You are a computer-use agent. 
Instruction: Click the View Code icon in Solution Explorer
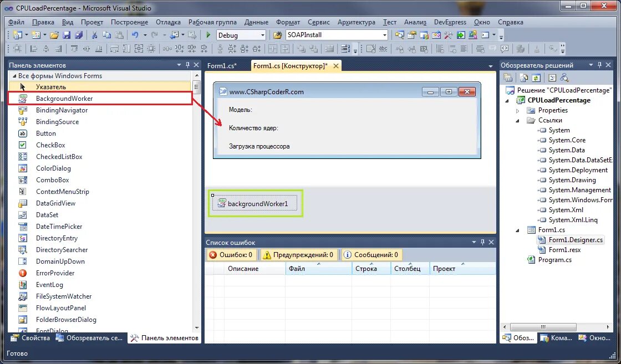552,78
